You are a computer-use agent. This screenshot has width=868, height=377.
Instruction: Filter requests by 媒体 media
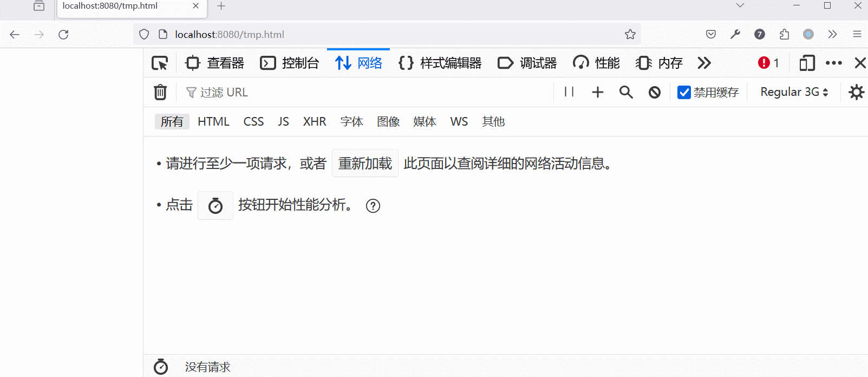pyautogui.click(x=425, y=122)
